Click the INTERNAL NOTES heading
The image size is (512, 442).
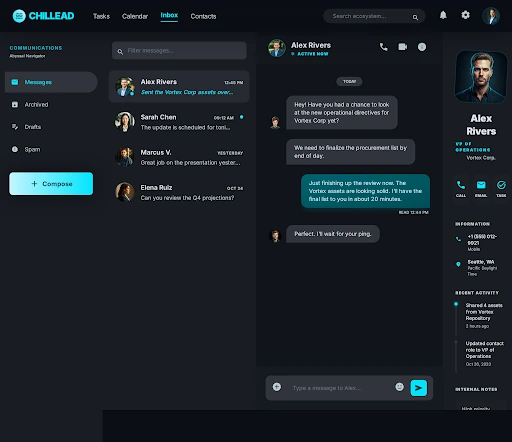(476, 389)
